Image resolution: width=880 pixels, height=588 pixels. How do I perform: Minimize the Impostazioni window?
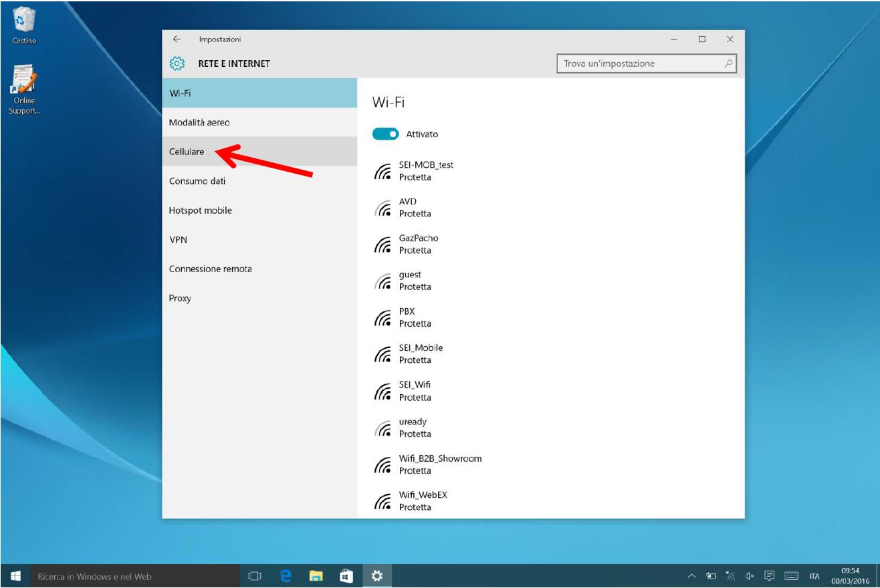[674, 39]
